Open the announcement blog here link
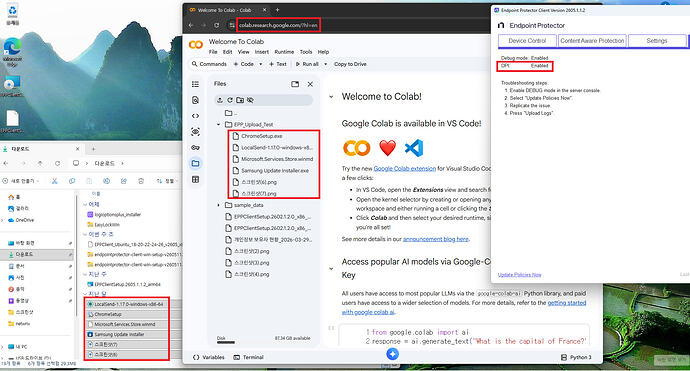The height and width of the screenshot is (371, 690). pyautogui.click(x=436, y=239)
